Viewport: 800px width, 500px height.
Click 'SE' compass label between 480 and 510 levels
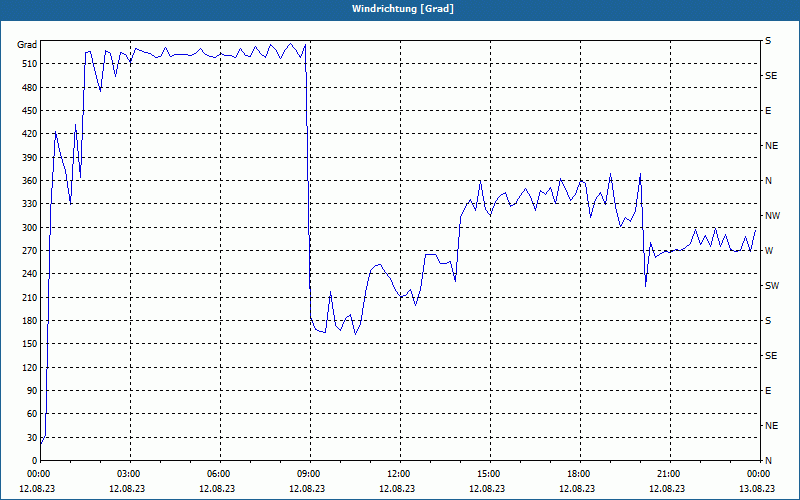pos(771,76)
